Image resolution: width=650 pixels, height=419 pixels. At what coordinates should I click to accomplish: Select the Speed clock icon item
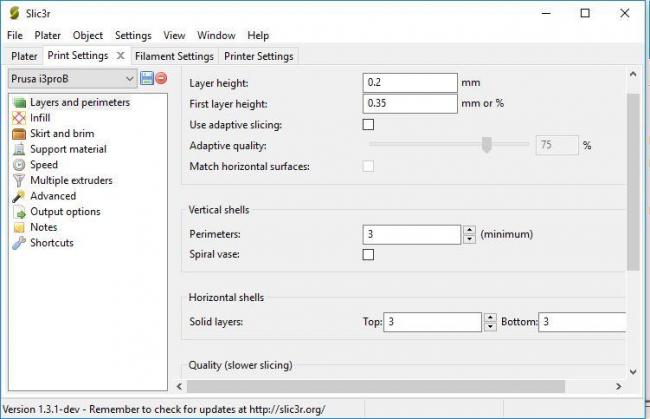pyautogui.click(x=19, y=165)
